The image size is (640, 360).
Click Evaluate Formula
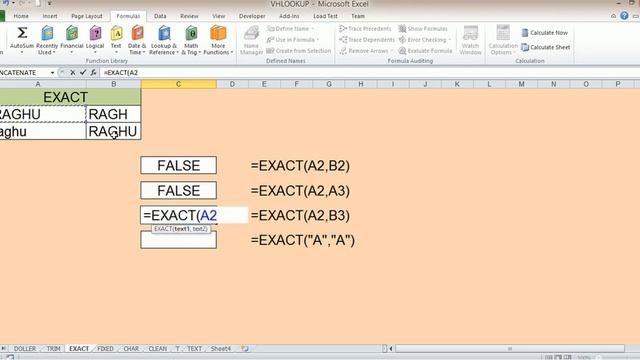(425, 51)
